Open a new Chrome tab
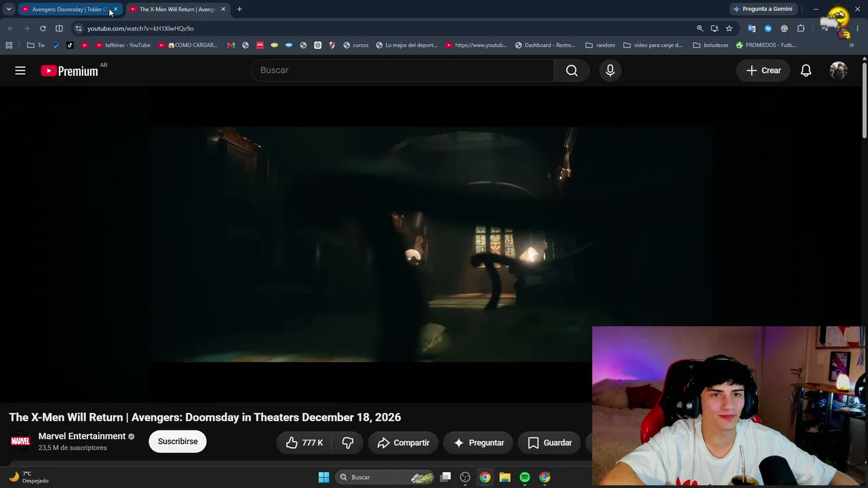The height and width of the screenshot is (488, 868). [239, 9]
